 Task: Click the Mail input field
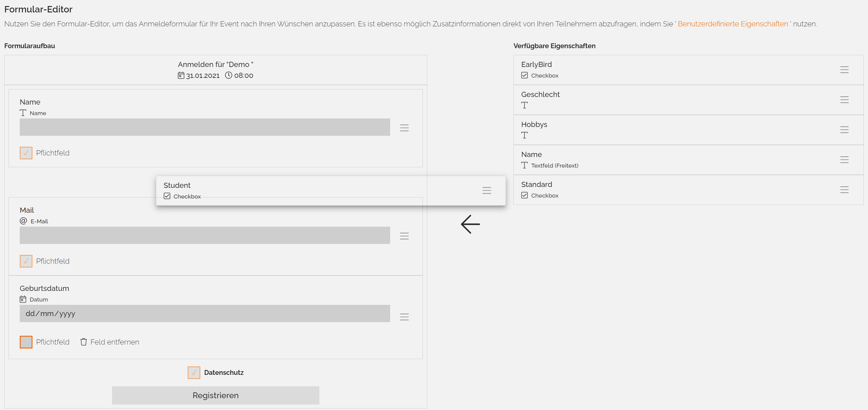tap(205, 235)
